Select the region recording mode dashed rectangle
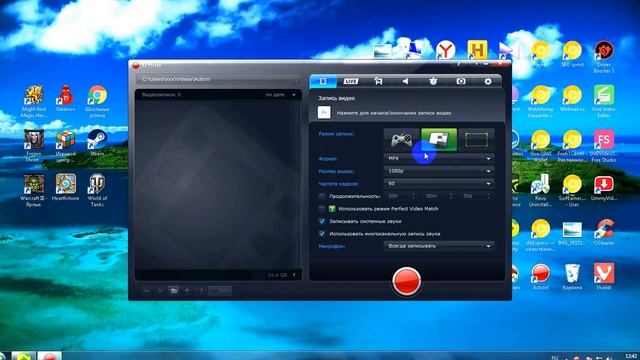 (x=476, y=140)
